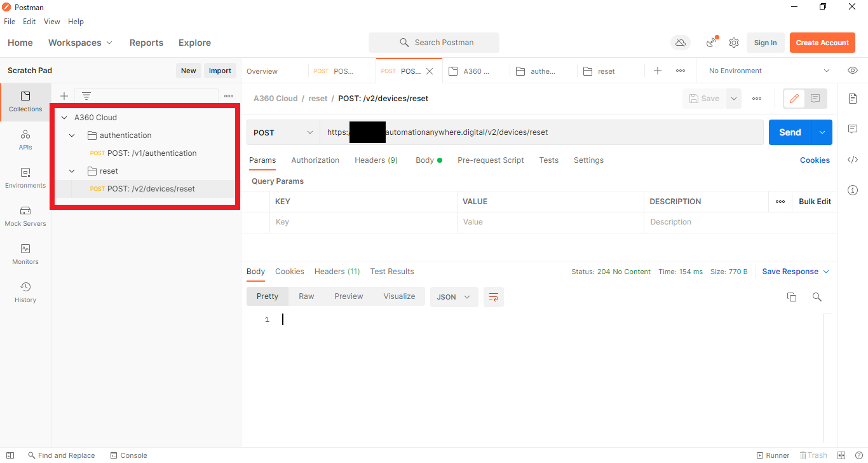Click the Search Postman field
The image size is (868, 463).
pos(434,43)
